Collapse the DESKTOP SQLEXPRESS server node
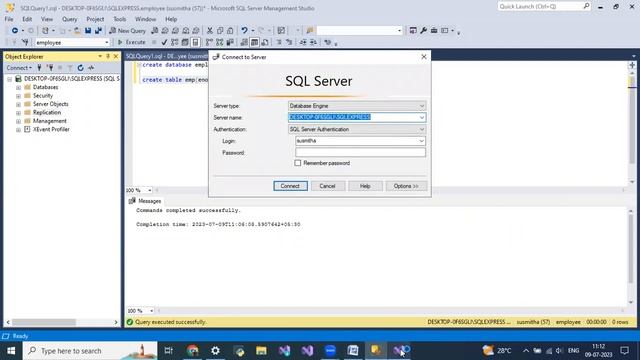 9,79
